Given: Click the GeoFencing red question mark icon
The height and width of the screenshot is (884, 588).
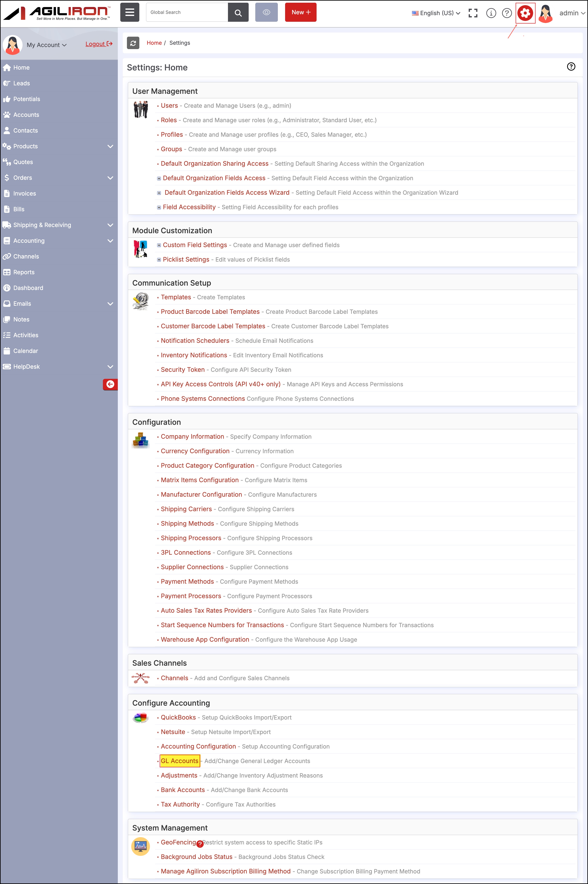Looking at the screenshot, I should pos(200,844).
